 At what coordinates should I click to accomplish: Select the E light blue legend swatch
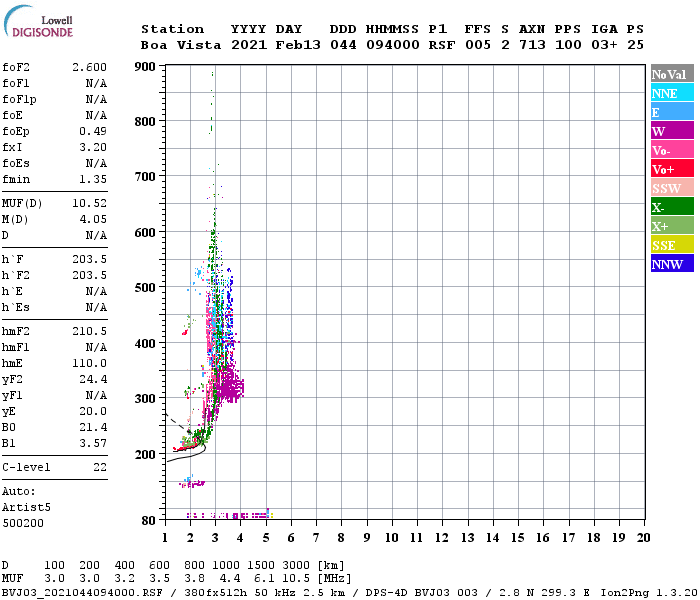click(x=672, y=112)
